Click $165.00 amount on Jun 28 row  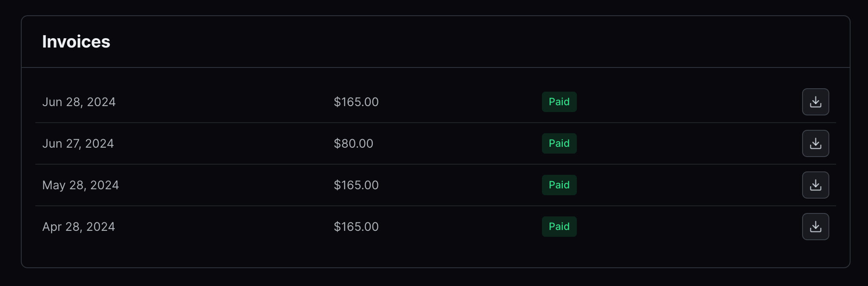coord(356,102)
